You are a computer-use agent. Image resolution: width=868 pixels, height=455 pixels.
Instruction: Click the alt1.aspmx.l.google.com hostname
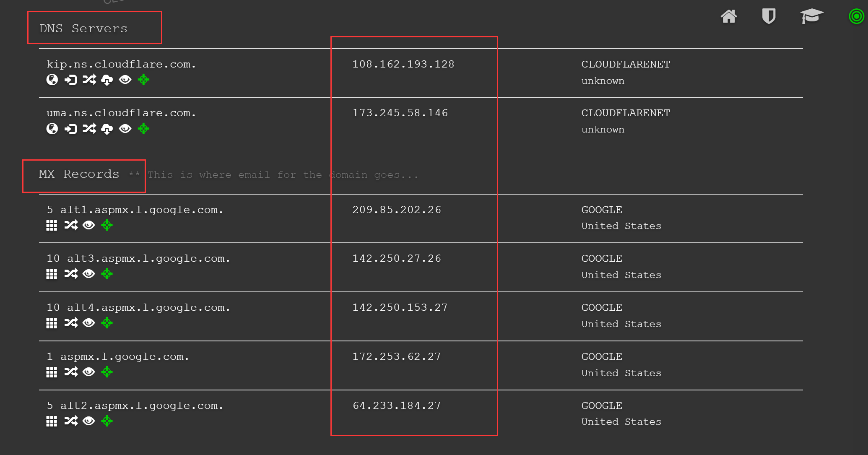point(142,210)
